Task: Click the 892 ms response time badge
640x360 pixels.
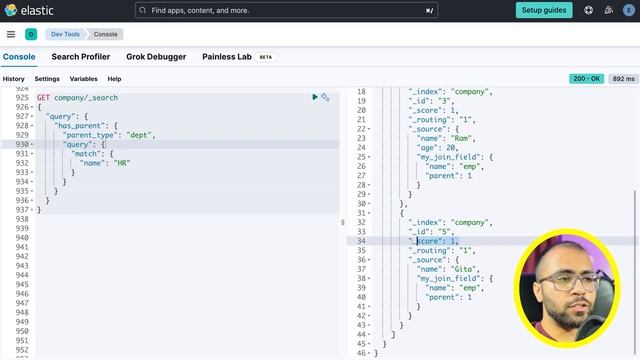Action: pyautogui.click(x=623, y=79)
